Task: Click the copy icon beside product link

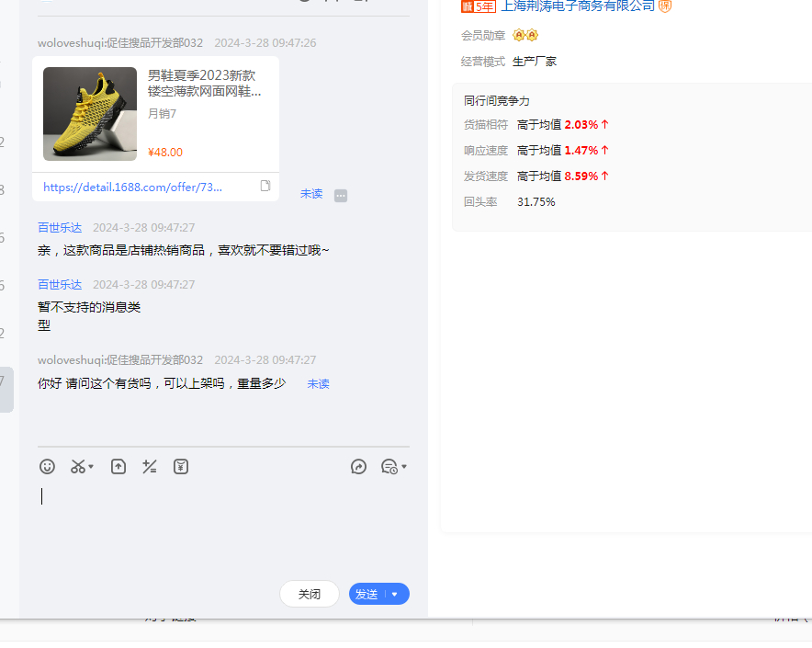Action: (x=265, y=186)
